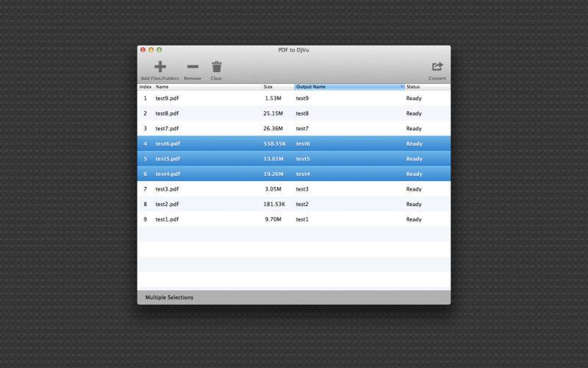588x368 pixels.
Task: Select the test5.pdf file name
Action: [x=168, y=159]
